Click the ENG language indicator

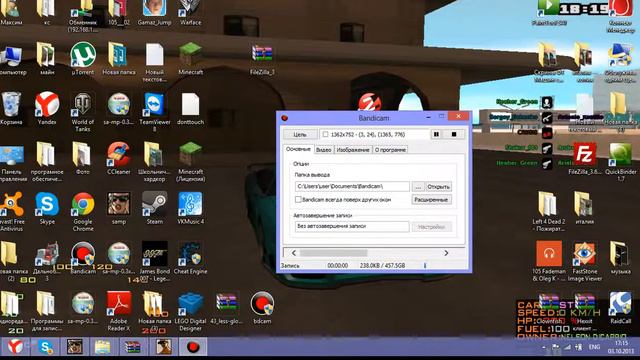(594, 347)
